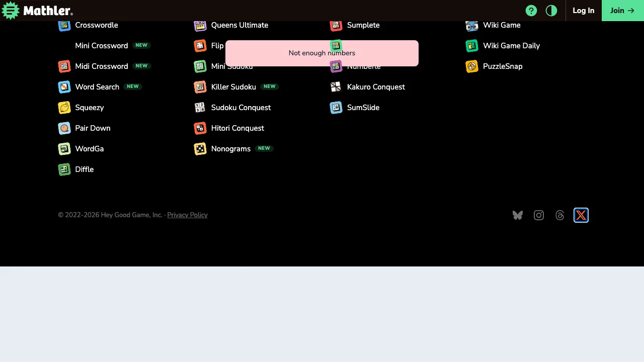Click the Nonograms text link

(231, 149)
